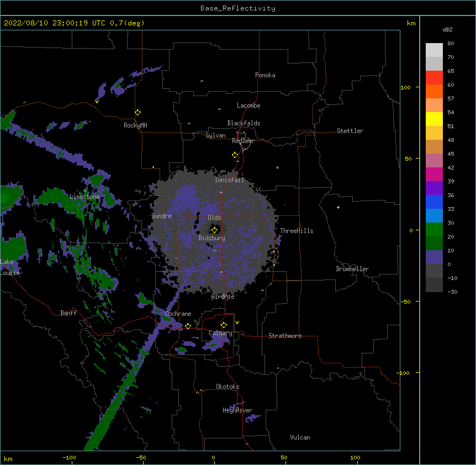The width and height of the screenshot is (476, 465).
Task: Click the white asterisk marker above Limestone
Action: 85,191
